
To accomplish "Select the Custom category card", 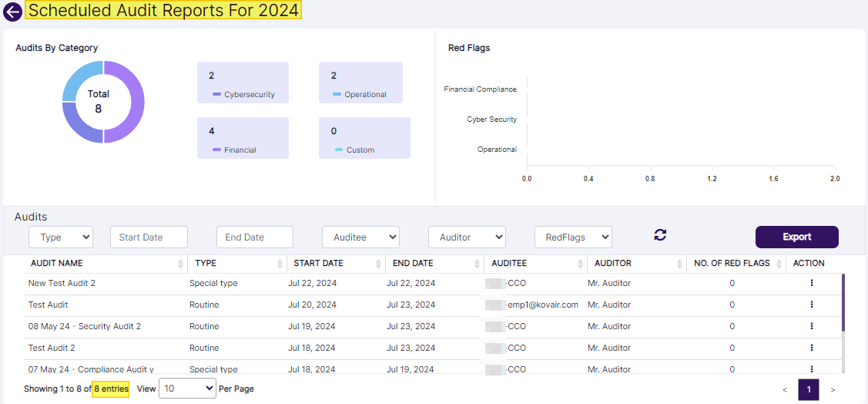I will pos(364,138).
